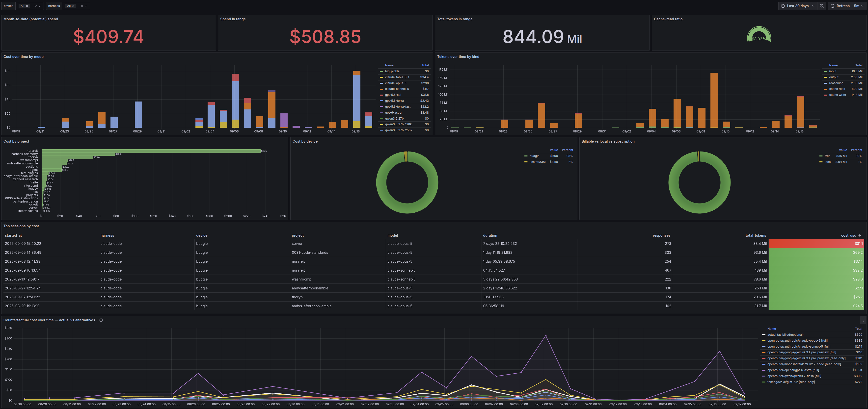Select the "7 days 22:10:24.232" duration cell
The width and height of the screenshot is (868, 409).
coord(529,244)
